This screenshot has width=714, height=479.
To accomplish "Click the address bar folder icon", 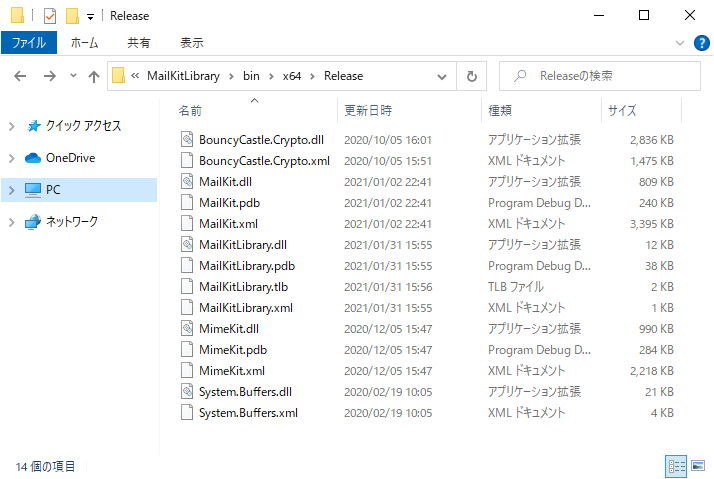I will (x=118, y=76).
